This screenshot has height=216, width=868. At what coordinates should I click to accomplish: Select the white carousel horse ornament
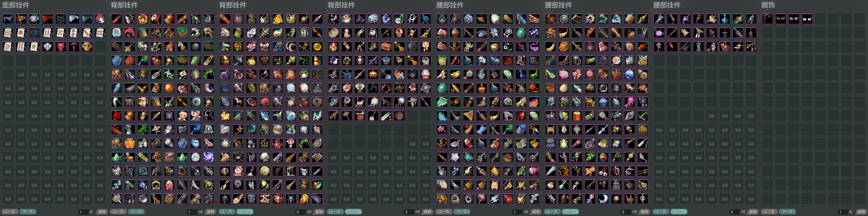pyautogui.click(x=182, y=46)
